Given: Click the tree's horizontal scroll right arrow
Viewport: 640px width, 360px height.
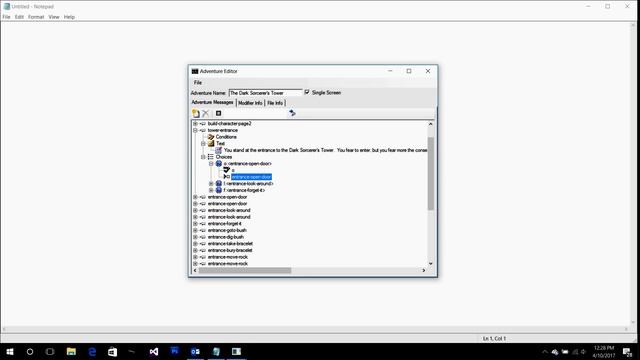Looking at the screenshot, I should tap(423, 270).
